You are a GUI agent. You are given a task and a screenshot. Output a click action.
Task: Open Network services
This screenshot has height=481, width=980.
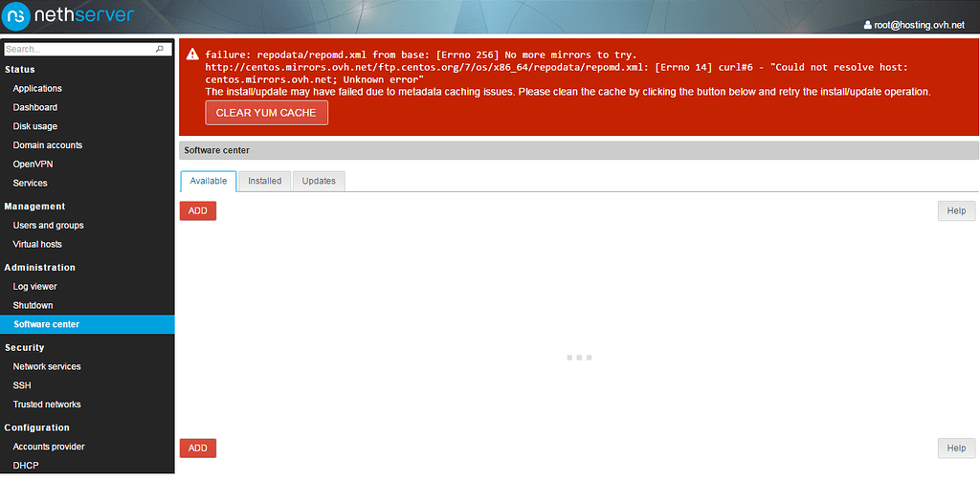[47, 366]
